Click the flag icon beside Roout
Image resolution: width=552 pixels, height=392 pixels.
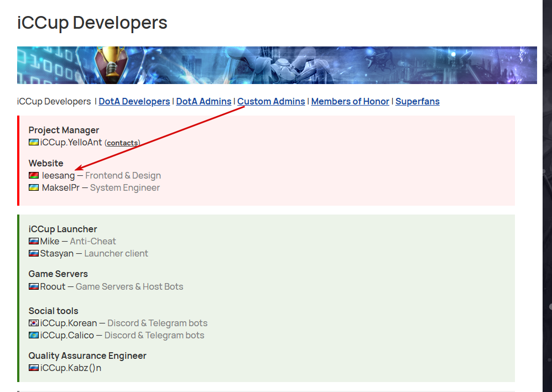tap(33, 286)
